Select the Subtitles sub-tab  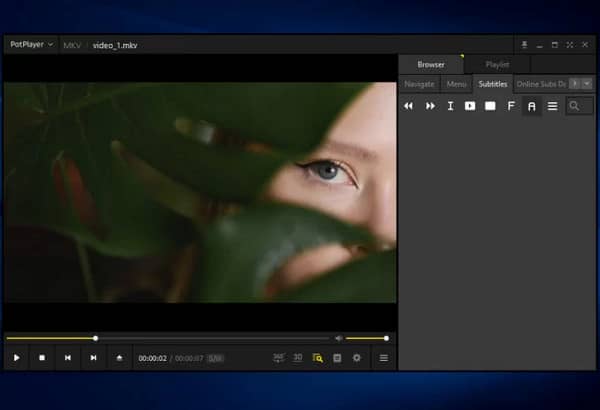click(x=493, y=84)
